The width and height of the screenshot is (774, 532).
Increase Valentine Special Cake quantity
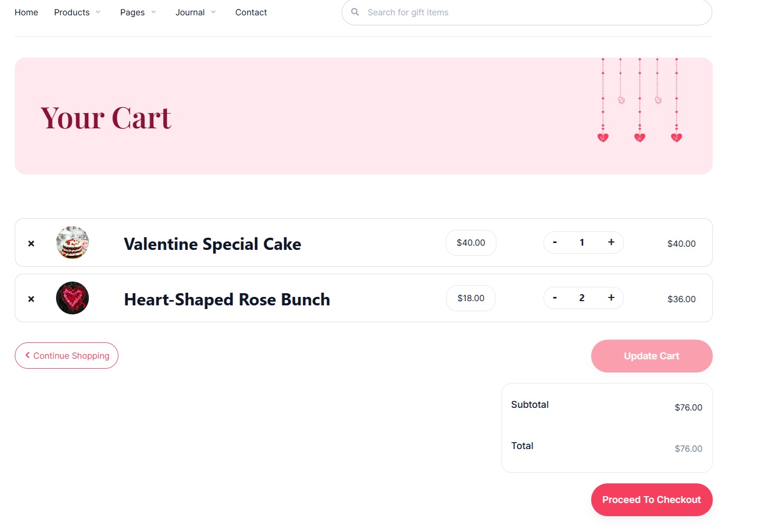click(611, 242)
